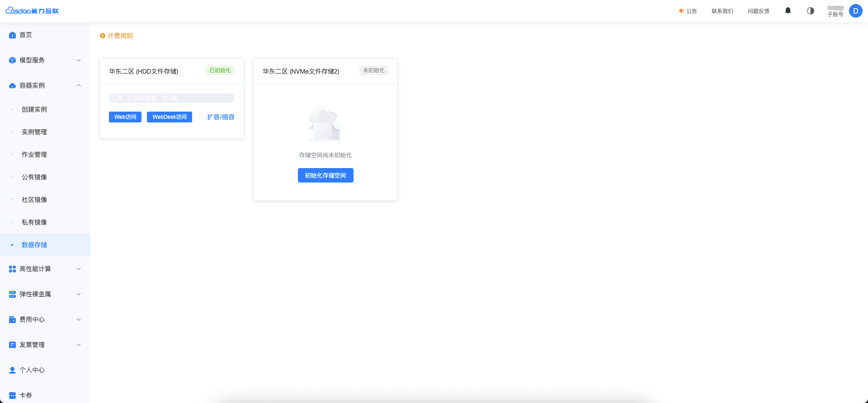Click the 首页 home icon in sidebar
The image size is (868, 403).
(12, 35)
